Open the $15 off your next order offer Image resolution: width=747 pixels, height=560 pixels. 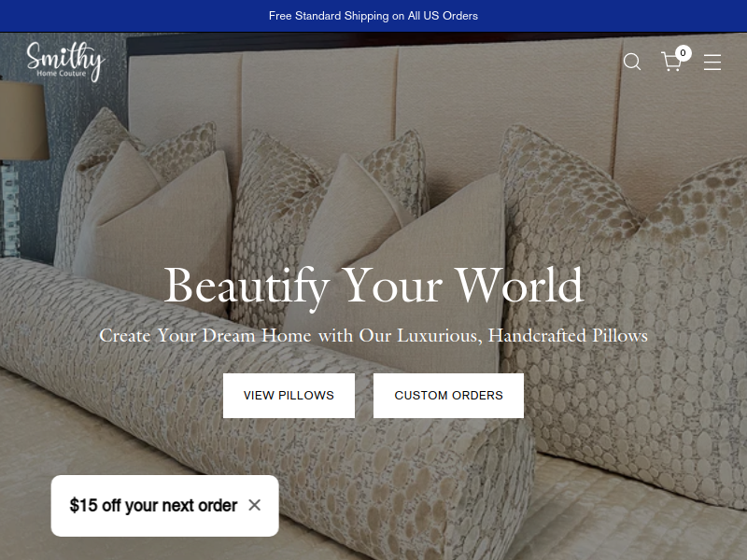(x=153, y=505)
